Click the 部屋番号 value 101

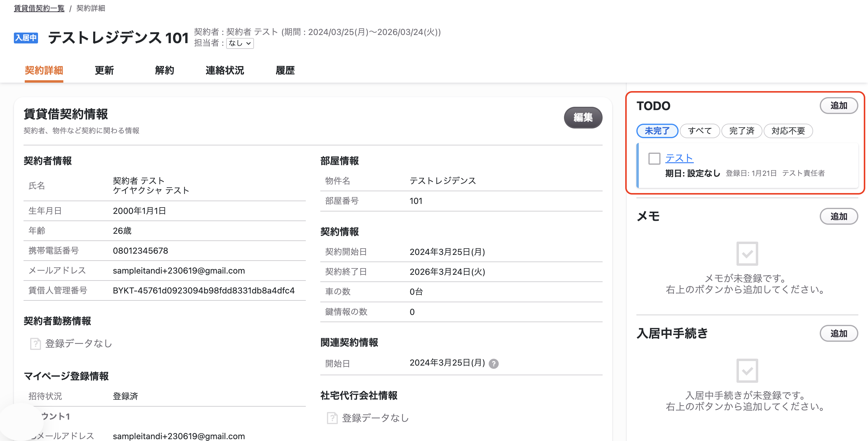[416, 201]
